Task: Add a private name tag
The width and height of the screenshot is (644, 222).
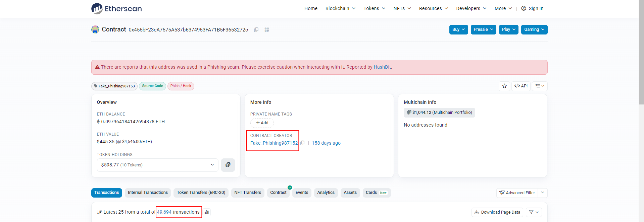Action: [x=262, y=123]
